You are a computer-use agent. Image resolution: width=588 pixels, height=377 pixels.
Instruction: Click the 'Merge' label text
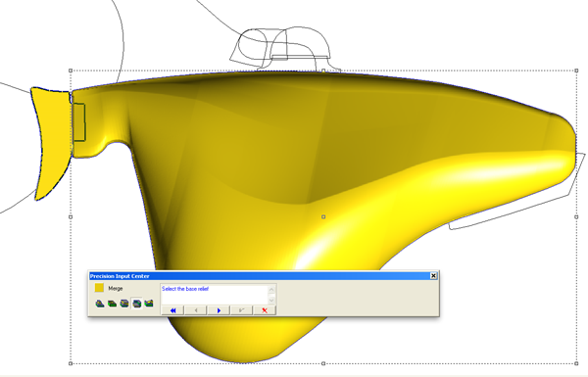coord(116,289)
